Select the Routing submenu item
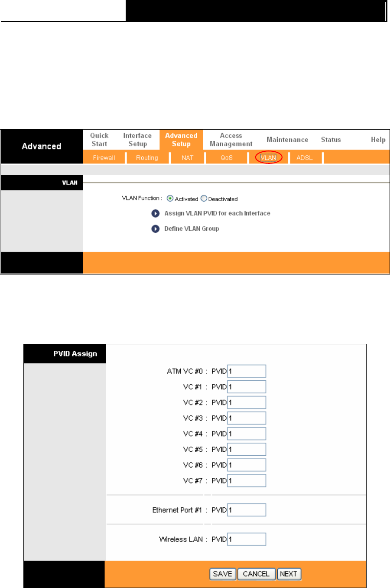This screenshot has height=588, width=390. [147, 158]
